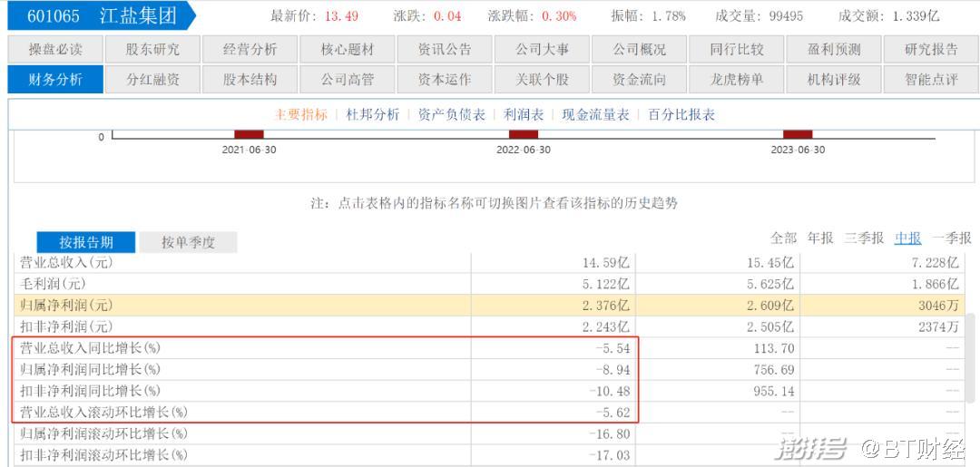The height and width of the screenshot is (467, 980).
Task: Switch to 股东研究 tab
Action: pos(152,50)
